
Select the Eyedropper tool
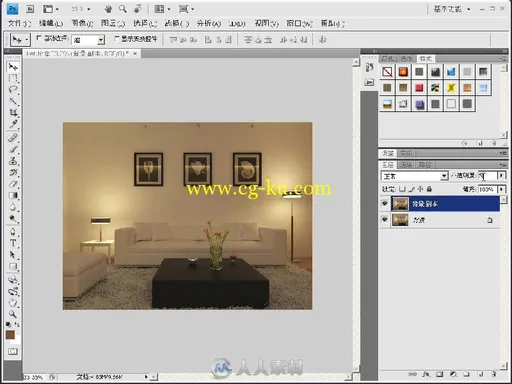point(13,124)
